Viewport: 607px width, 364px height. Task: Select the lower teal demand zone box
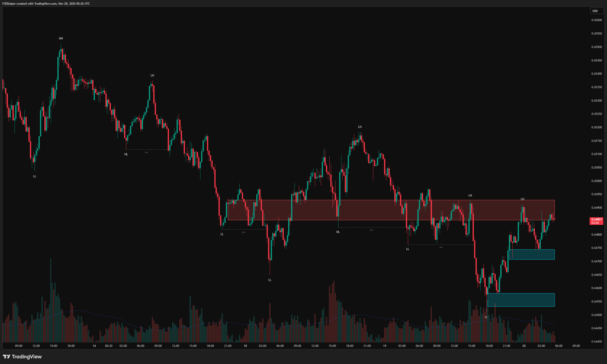coord(521,300)
